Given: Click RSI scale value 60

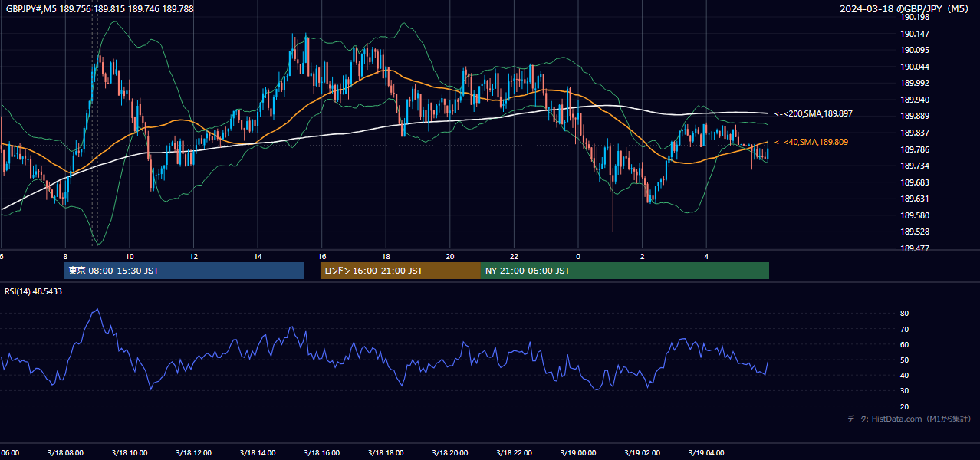Looking at the screenshot, I should [x=905, y=344].
